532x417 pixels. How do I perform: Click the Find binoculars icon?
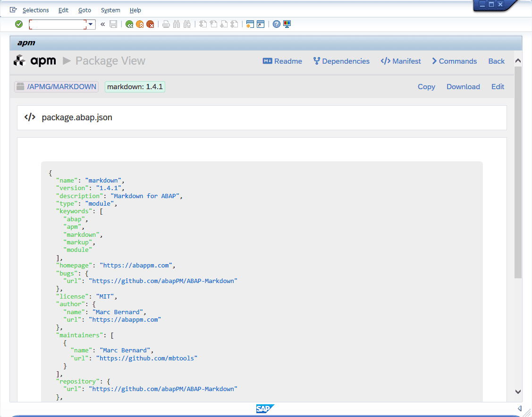coord(177,24)
